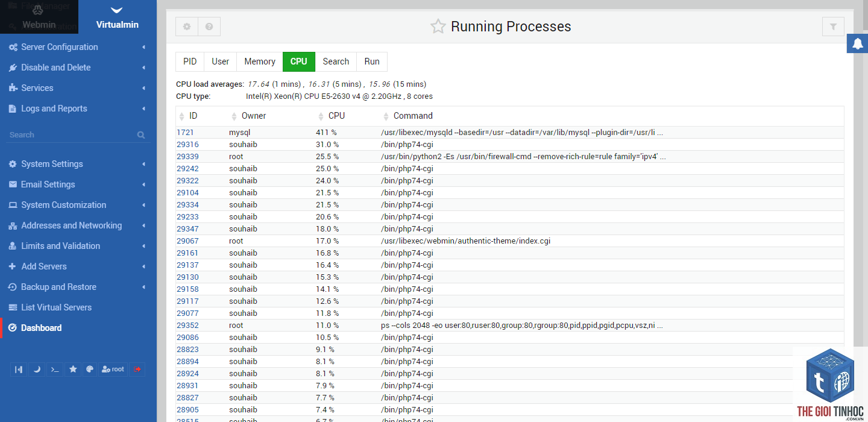This screenshot has width=868, height=422.
Task: Expand Limits and Validation menu
Action: [78, 246]
